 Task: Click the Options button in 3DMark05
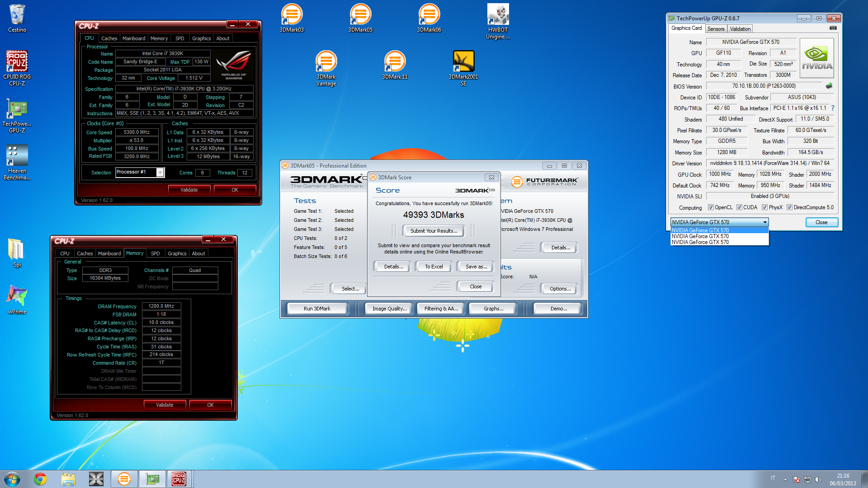point(560,289)
